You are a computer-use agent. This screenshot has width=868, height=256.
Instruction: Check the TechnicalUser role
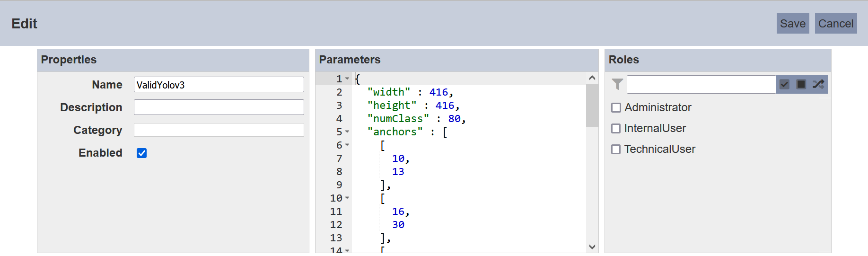tap(616, 150)
